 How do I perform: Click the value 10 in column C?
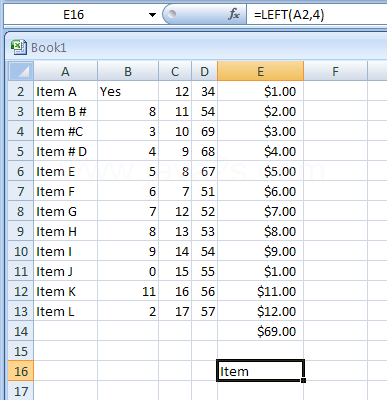tap(175, 131)
